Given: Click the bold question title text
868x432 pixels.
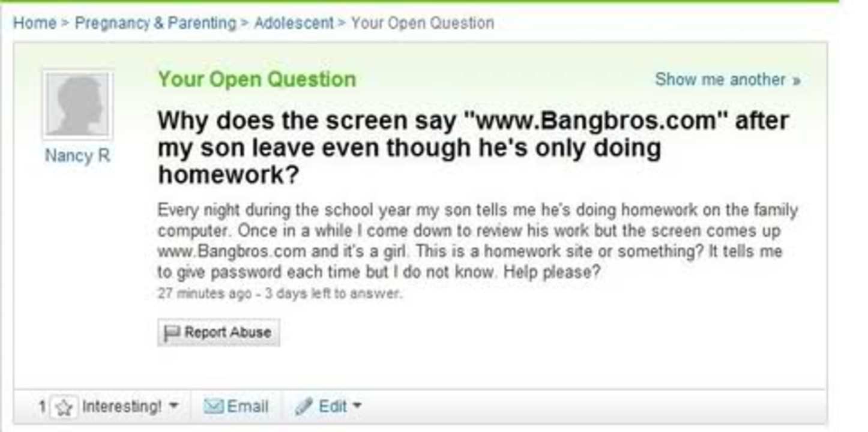Looking at the screenshot, I should tap(473, 148).
